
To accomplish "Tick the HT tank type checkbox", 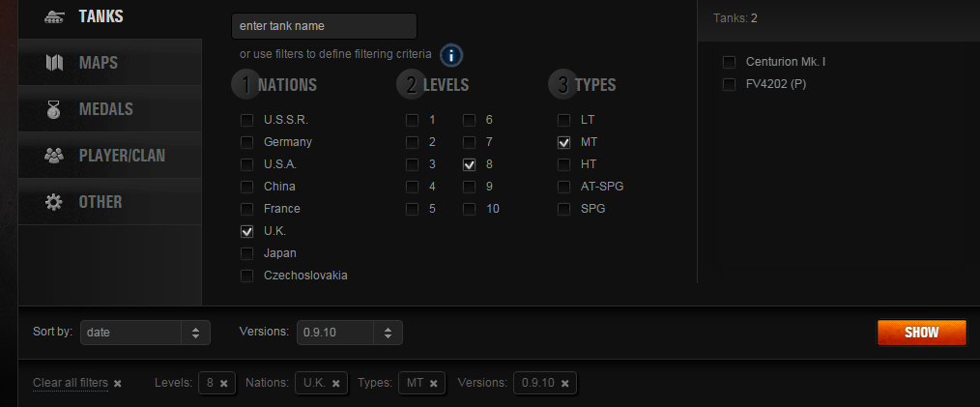I will point(563,164).
